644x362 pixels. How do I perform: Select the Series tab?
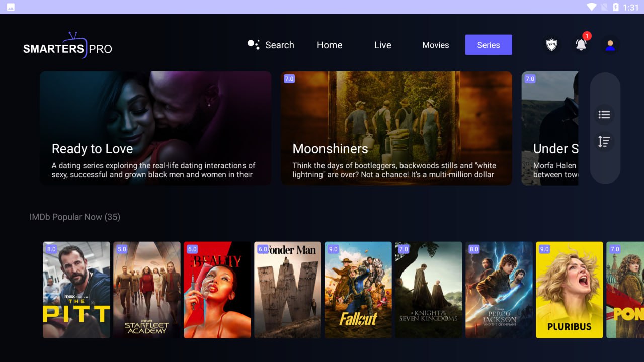[x=488, y=45]
